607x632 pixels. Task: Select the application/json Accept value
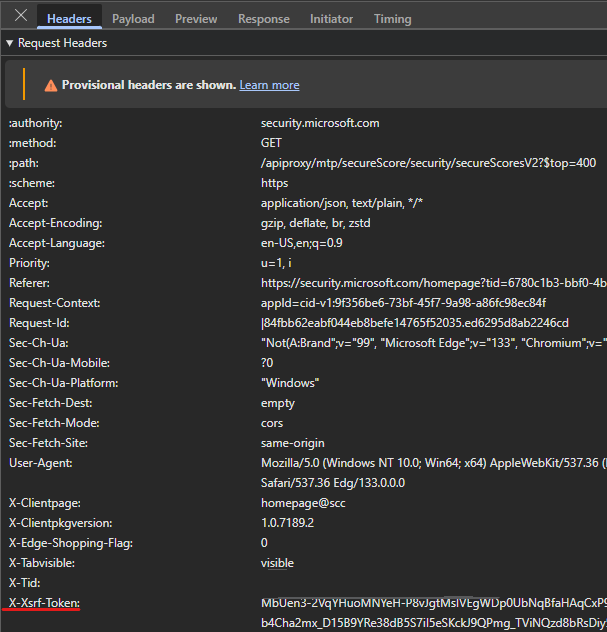pos(342,203)
